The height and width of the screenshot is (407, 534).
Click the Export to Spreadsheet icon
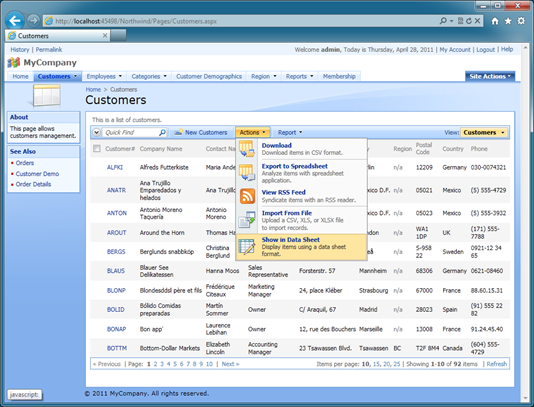[247, 172]
